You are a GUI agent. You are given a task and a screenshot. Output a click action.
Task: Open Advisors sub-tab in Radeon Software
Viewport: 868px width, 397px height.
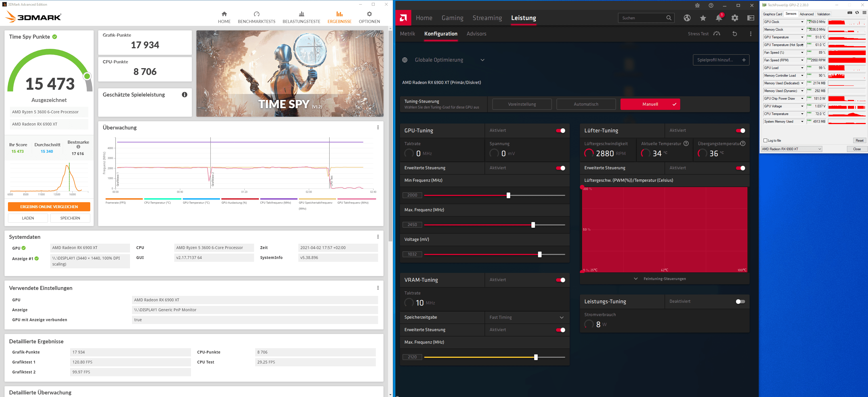[x=476, y=34]
